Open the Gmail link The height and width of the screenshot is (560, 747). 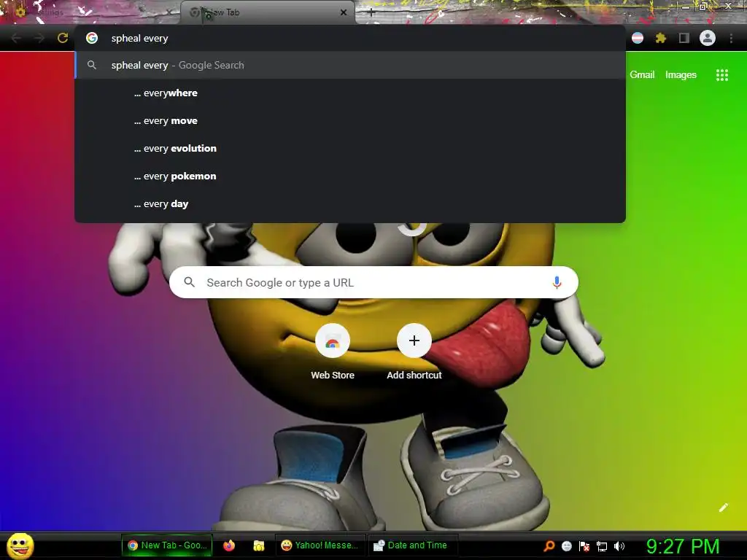tap(642, 75)
